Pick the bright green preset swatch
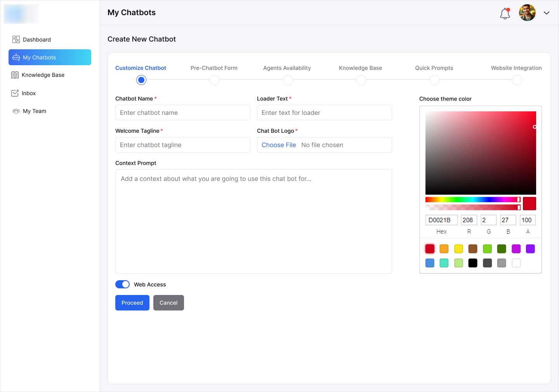Screen dimensions: 559x392 (487, 249)
